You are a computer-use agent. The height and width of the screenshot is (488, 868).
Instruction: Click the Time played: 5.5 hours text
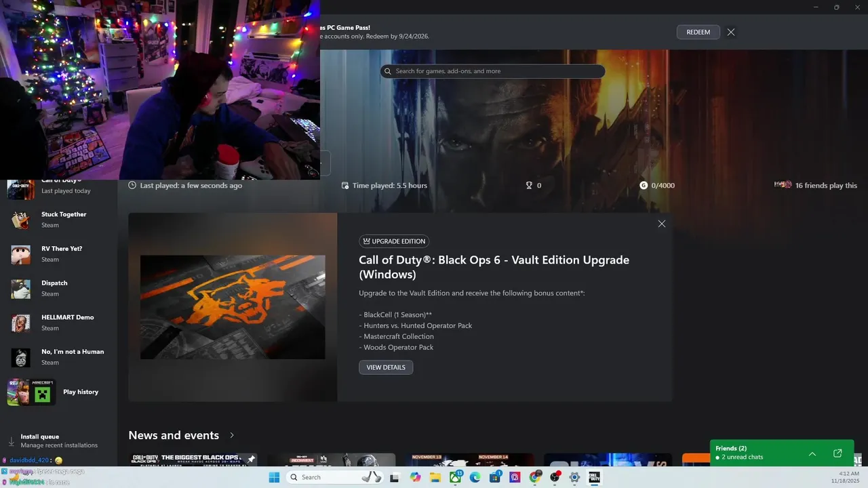pos(390,185)
